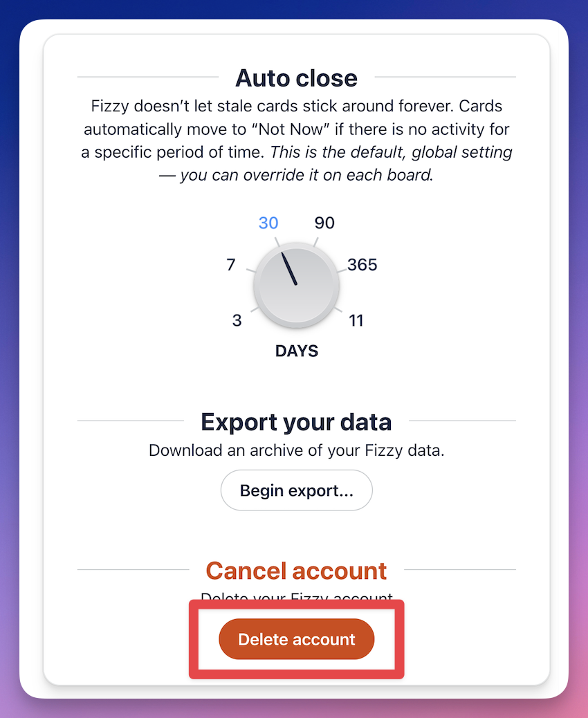Click the Export your data heading
The width and height of the screenshot is (588, 718).
(x=296, y=422)
